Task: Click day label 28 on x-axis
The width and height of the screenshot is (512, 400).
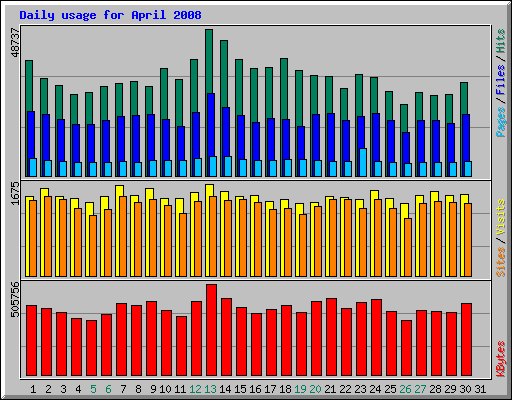Action: (x=435, y=389)
